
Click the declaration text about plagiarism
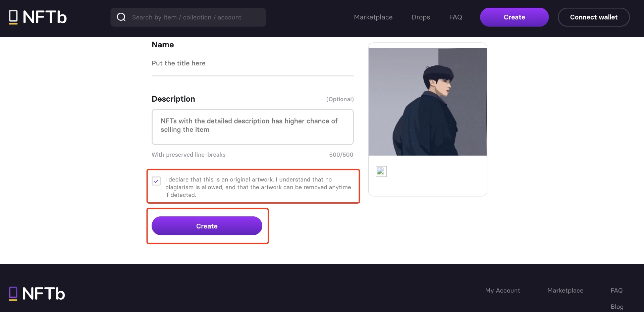[258, 187]
